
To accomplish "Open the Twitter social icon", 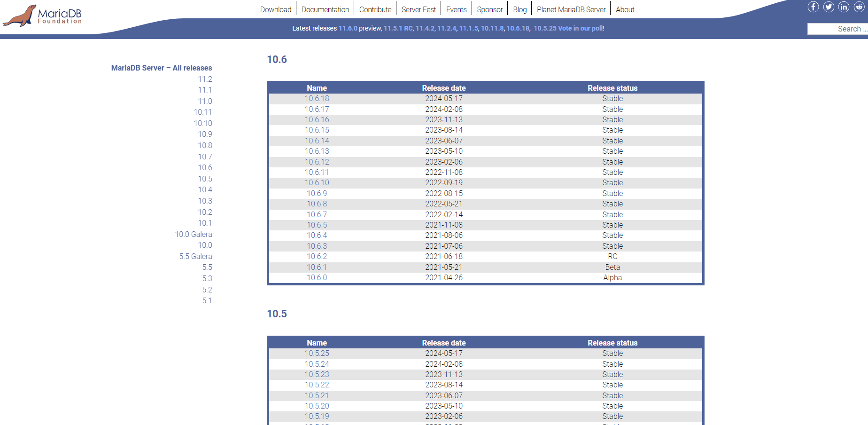I will tap(829, 7).
